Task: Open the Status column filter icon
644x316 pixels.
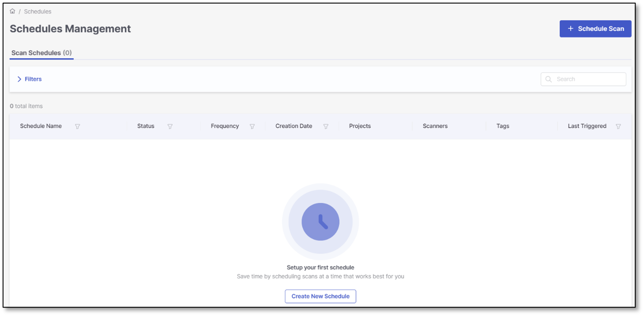Action: (x=170, y=126)
